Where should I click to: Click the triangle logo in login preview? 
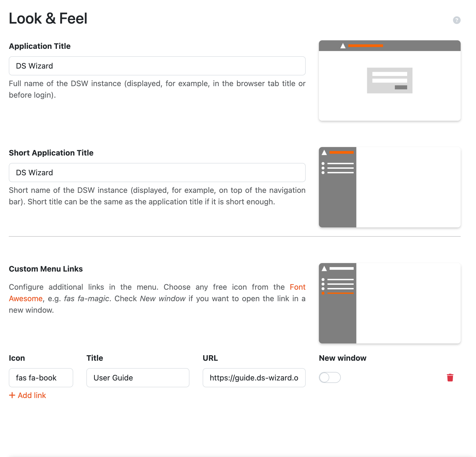pos(343,46)
